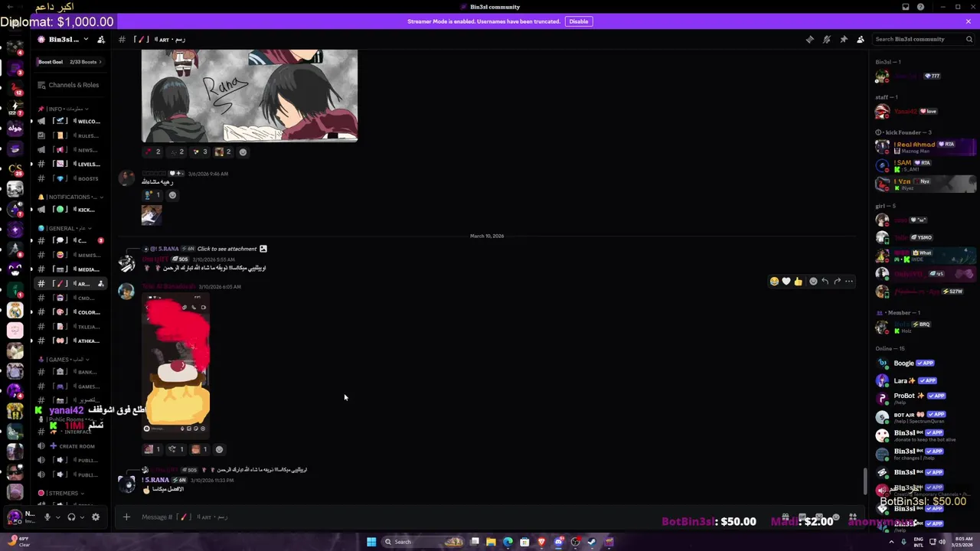Open the BOOSTS channel
The width and height of the screenshot is (980, 551).
coord(70,178)
